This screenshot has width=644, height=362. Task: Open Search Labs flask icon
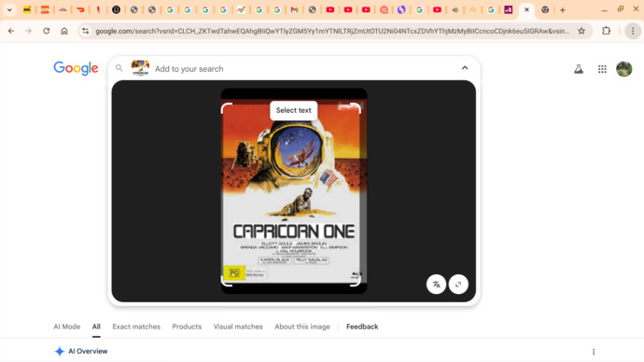pyautogui.click(x=579, y=69)
